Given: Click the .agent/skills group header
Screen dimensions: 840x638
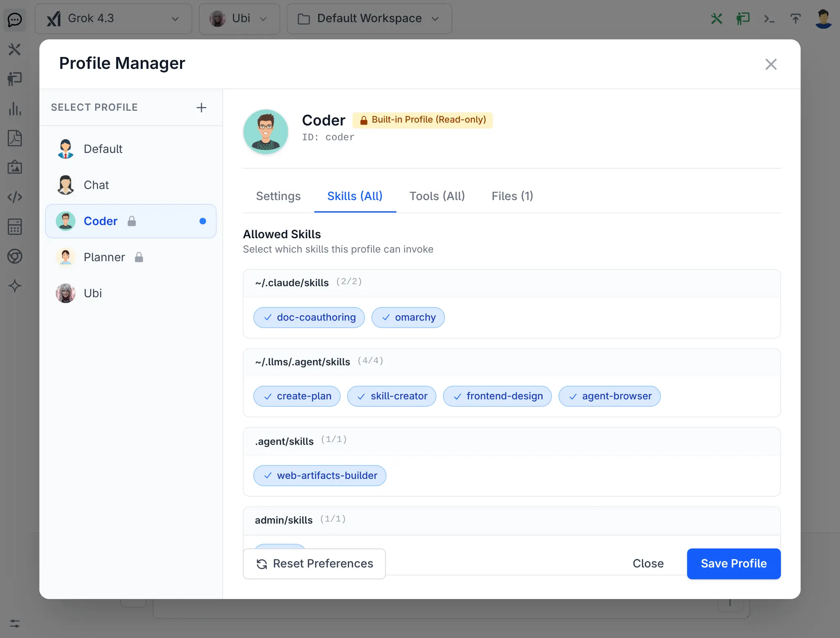Looking at the screenshot, I should (511, 441).
